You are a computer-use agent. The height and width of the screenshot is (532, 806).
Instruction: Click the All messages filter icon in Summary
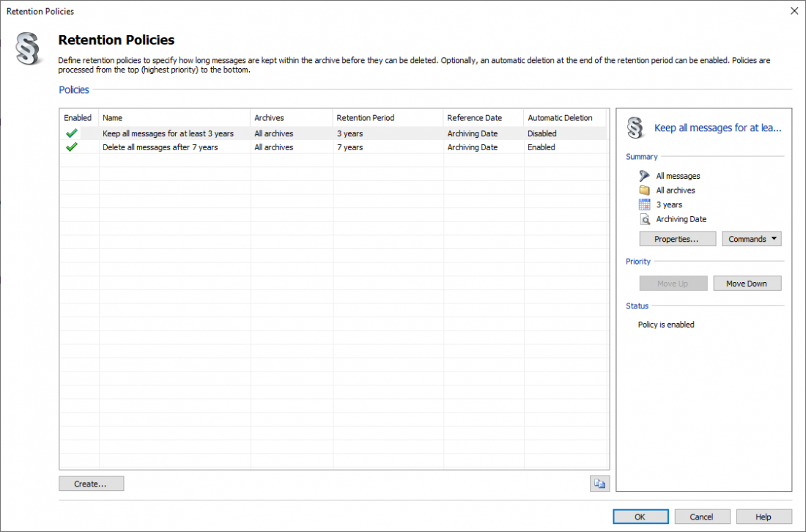644,176
